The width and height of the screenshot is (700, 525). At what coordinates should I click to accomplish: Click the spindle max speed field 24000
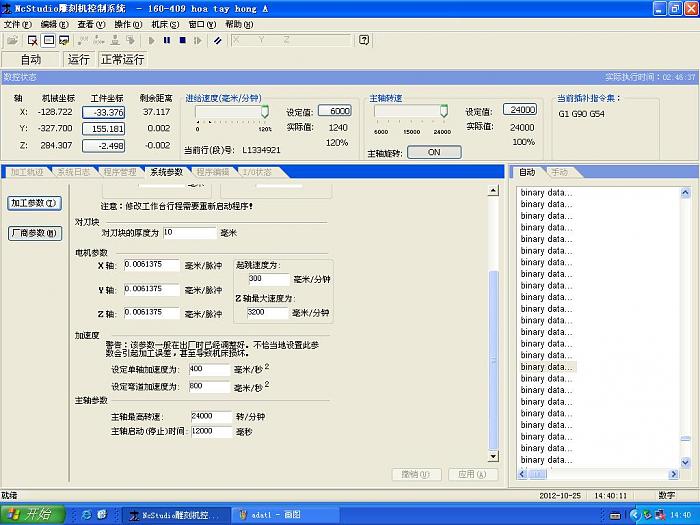(x=212, y=417)
